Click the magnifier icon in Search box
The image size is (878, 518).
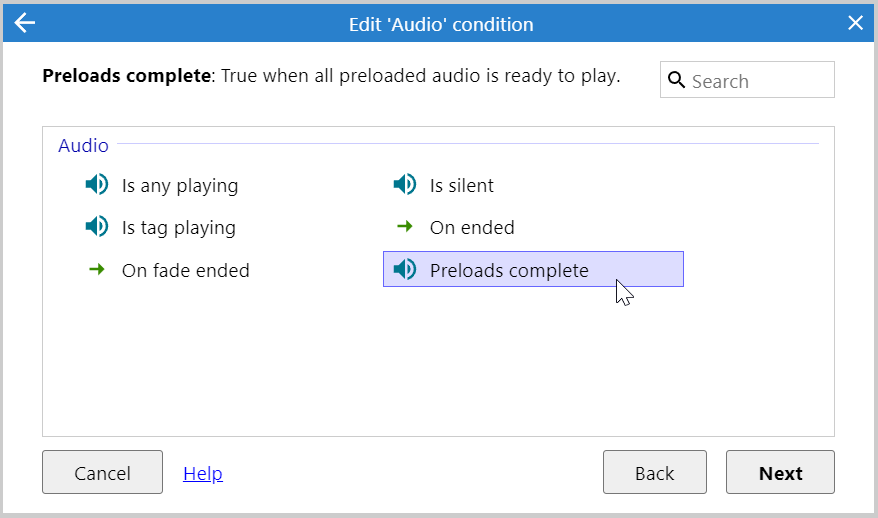coord(676,80)
